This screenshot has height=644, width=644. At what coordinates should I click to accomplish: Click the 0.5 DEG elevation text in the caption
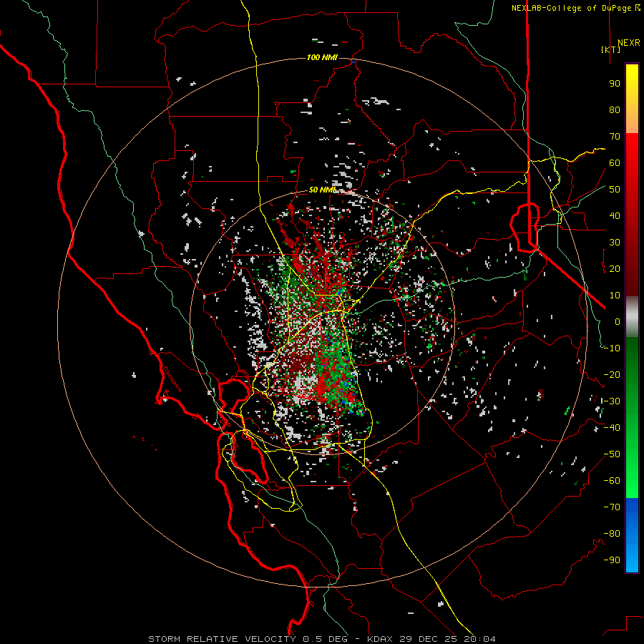pos(326,639)
